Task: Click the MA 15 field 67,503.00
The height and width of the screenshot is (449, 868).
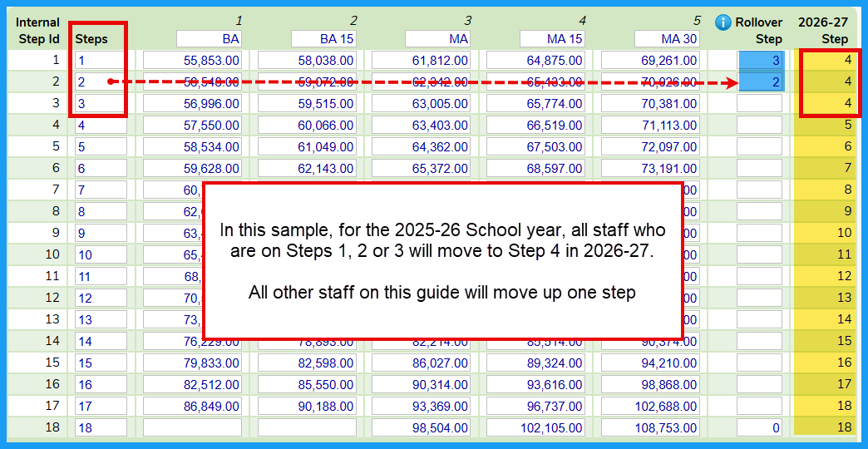Action: coord(536,146)
